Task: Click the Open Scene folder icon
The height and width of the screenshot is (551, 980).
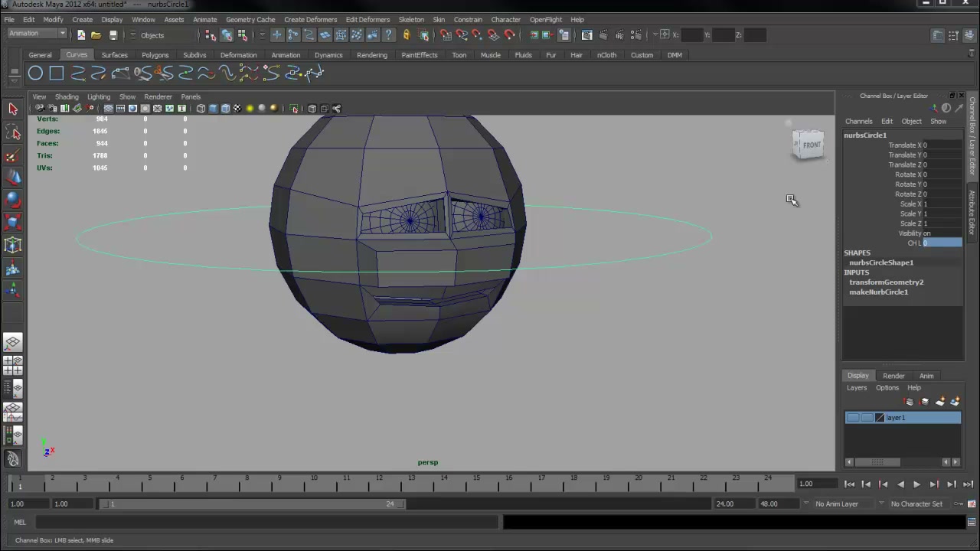Action: click(x=96, y=34)
